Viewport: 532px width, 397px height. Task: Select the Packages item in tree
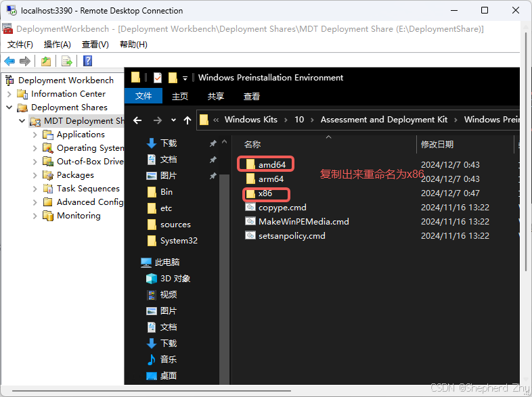(75, 175)
